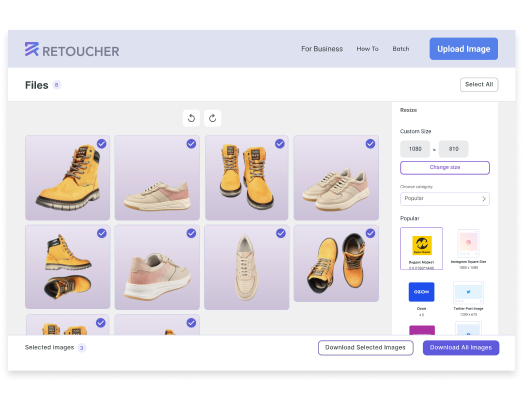This screenshot has width=523, height=410.
Task: Click the Upload Image button
Action: 464,49
